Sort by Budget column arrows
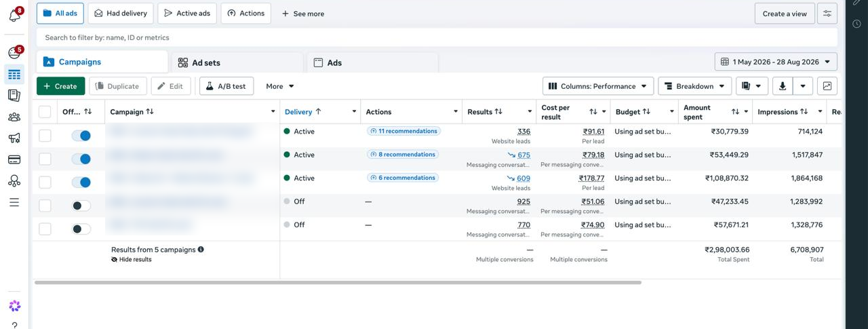The height and width of the screenshot is (329, 868). click(646, 112)
